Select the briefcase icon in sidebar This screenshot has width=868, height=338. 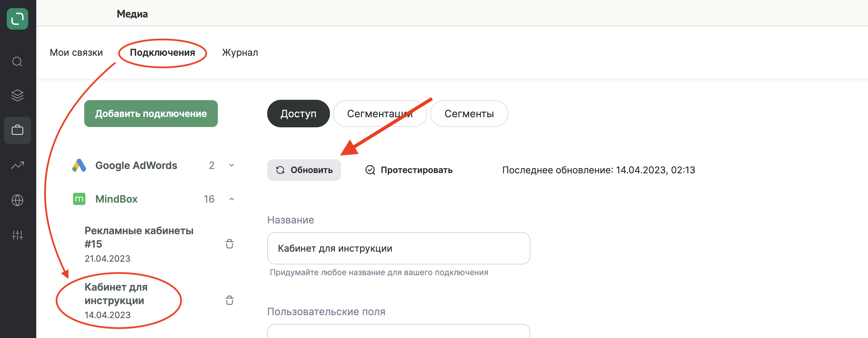pyautogui.click(x=17, y=130)
